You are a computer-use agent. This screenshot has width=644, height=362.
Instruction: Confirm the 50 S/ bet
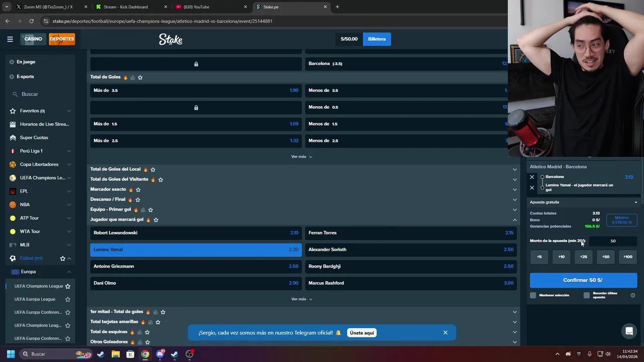(583, 280)
